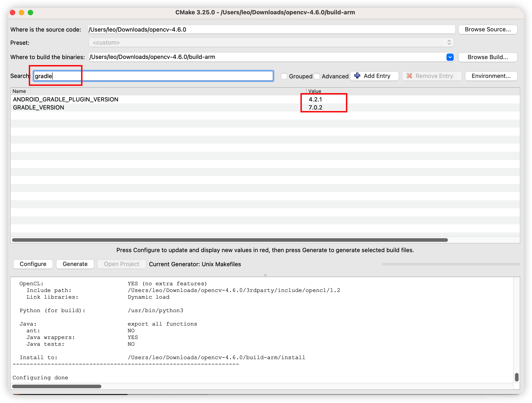This screenshot has width=532, height=403.
Task: Click the source code path field
Action: (x=271, y=29)
